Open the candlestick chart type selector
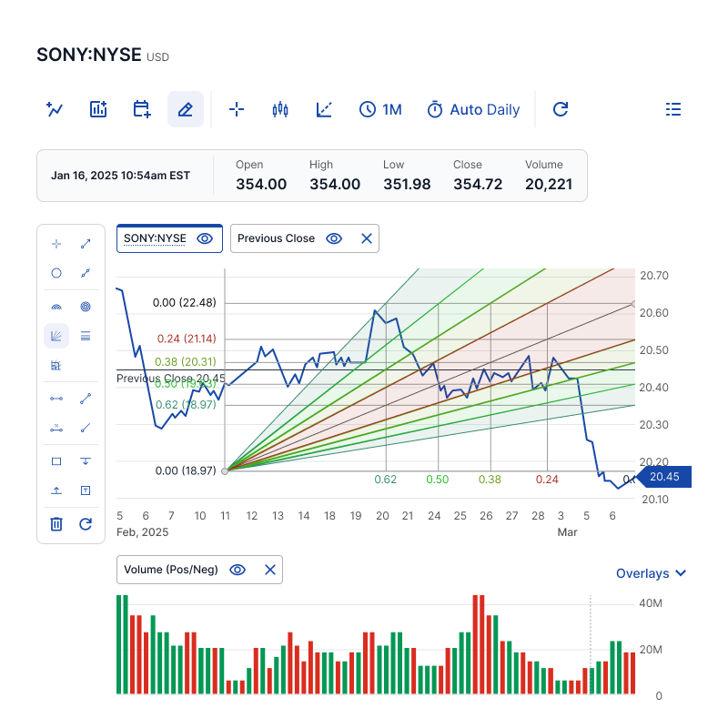The image size is (728, 728). point(280,109)
